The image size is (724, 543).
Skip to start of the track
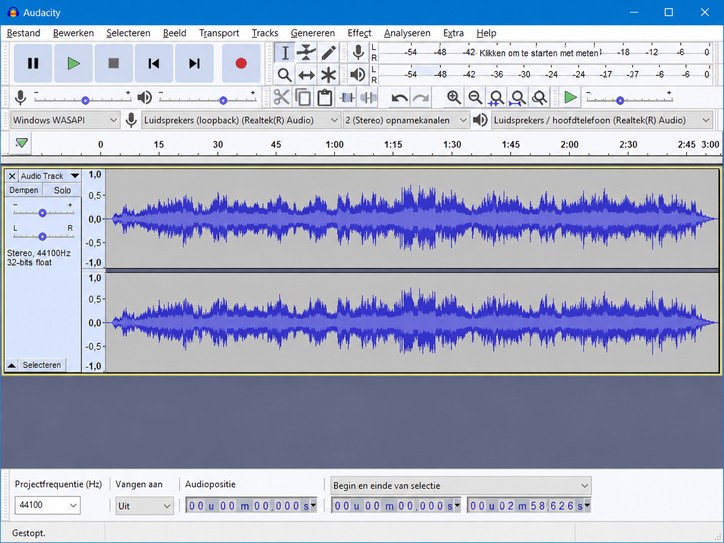154,63
